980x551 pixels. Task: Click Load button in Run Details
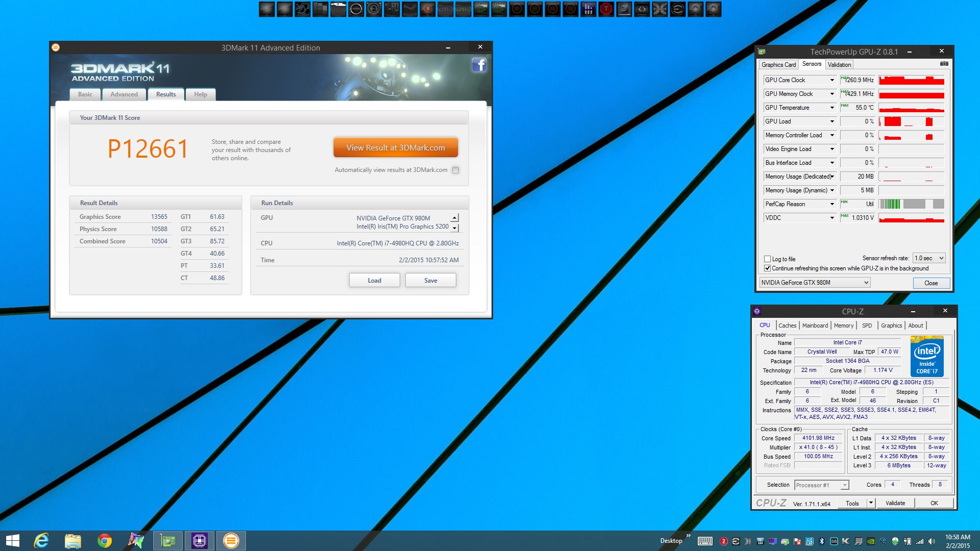tap(374, 281)
